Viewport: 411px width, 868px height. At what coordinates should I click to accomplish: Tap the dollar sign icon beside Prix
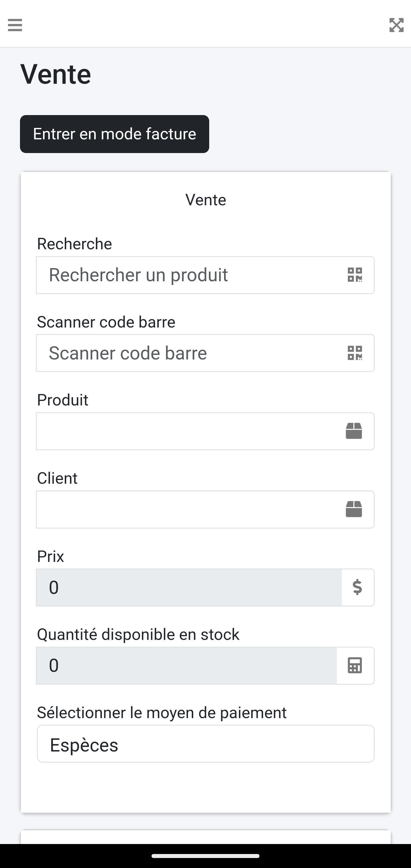[x=357, y=587]
